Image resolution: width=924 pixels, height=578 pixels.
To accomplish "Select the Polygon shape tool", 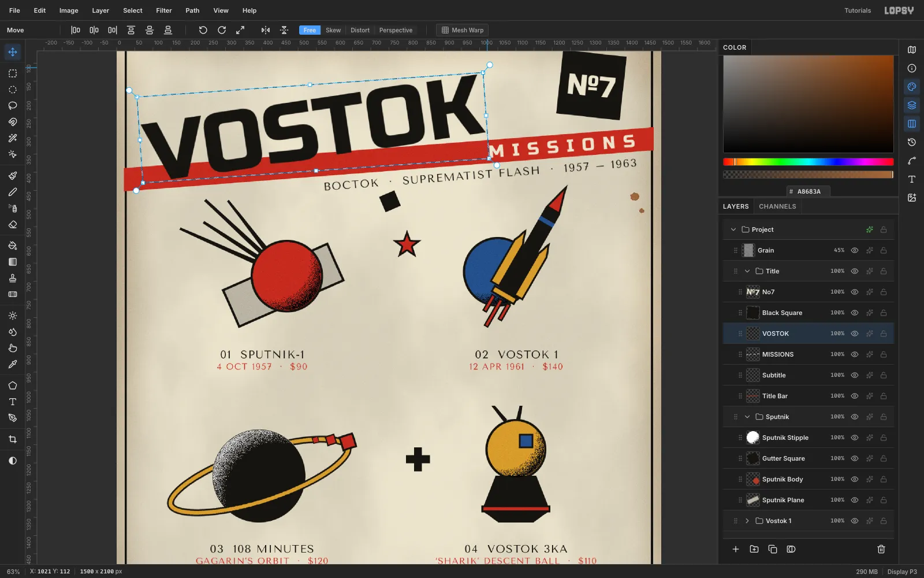I will [x=13, y=386].
